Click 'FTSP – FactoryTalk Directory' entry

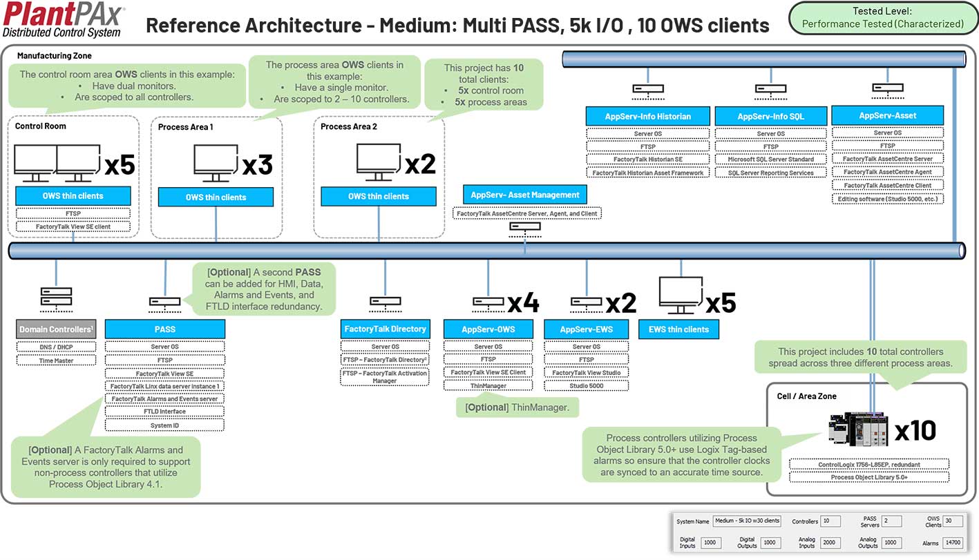pyautogui.click(x=385, y=360)
